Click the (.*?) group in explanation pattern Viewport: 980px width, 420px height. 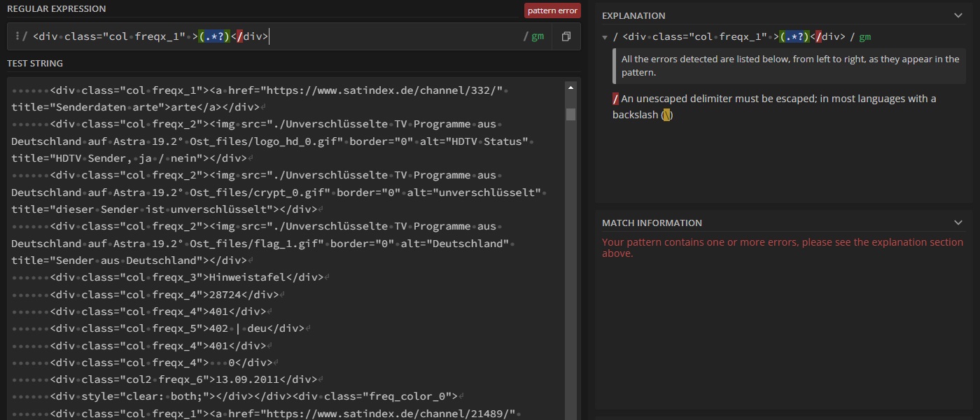[794, 37]
